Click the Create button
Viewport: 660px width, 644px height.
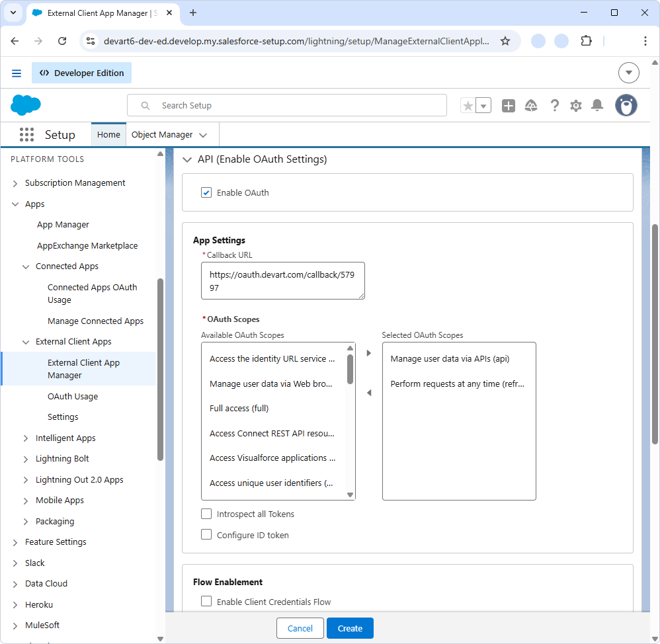350,628
